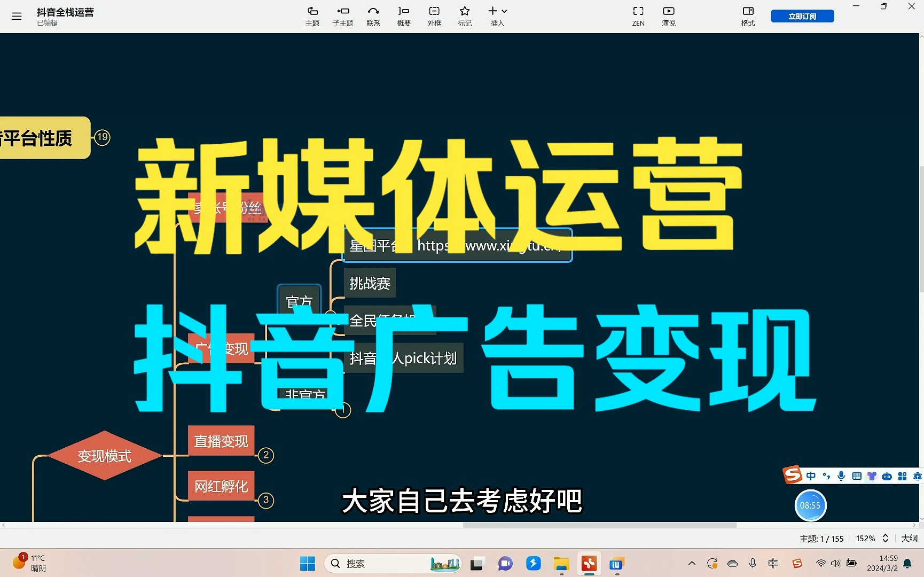Add a 概要 summary bracket
This screenshot has width=924, height=577.
coord(404,16)
